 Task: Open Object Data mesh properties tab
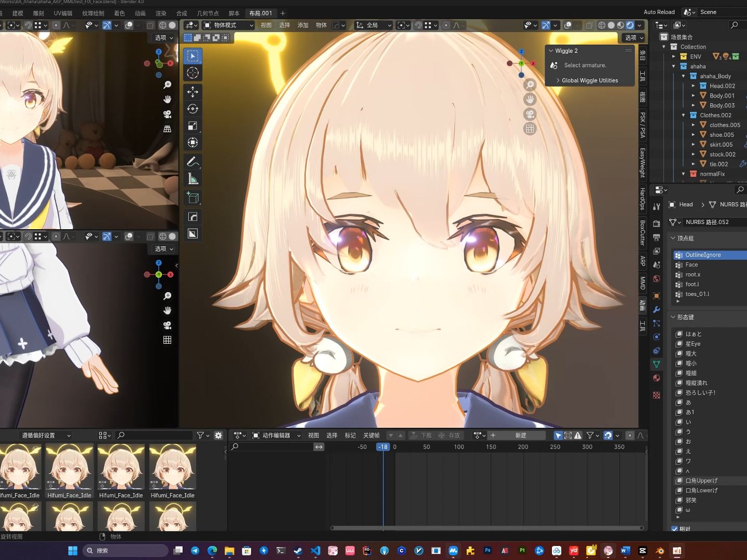[x=656, y=364]
